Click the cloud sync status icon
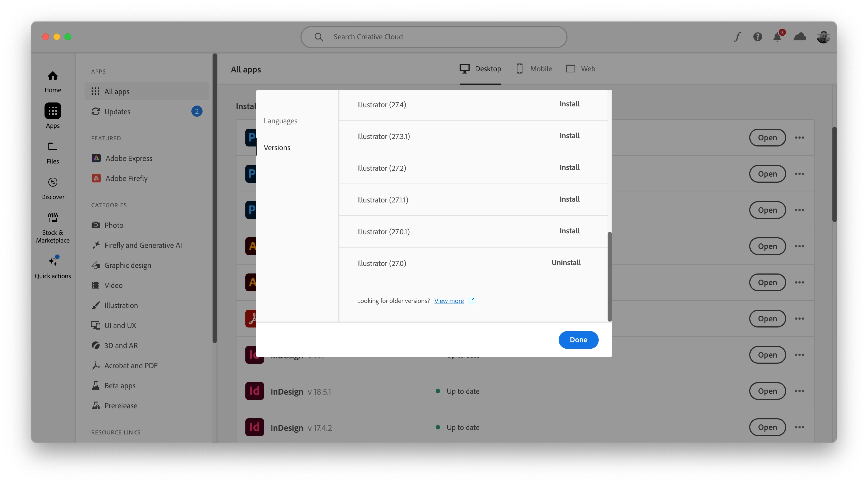This screenshot has height=484, width=868. coord(800,37)
